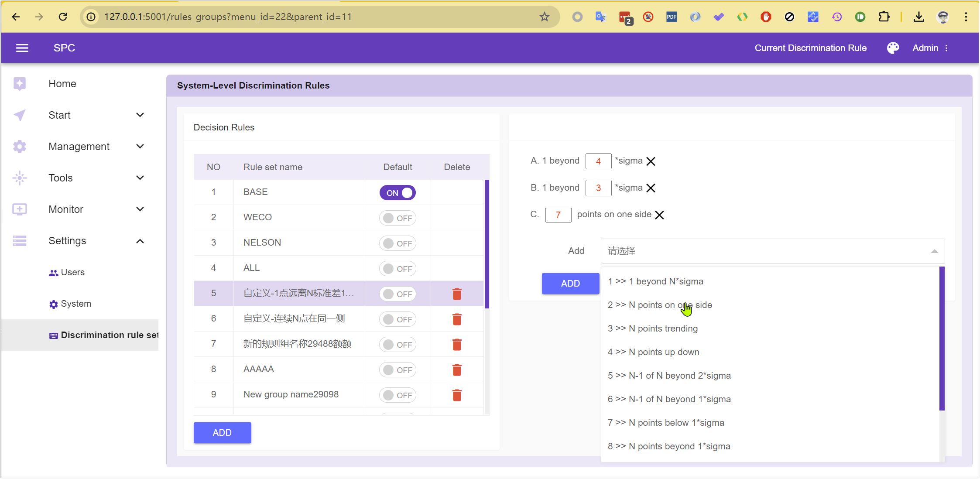Edit points count field for rule C
Viewport: 980px width, 479px height.
pos(558,215)
